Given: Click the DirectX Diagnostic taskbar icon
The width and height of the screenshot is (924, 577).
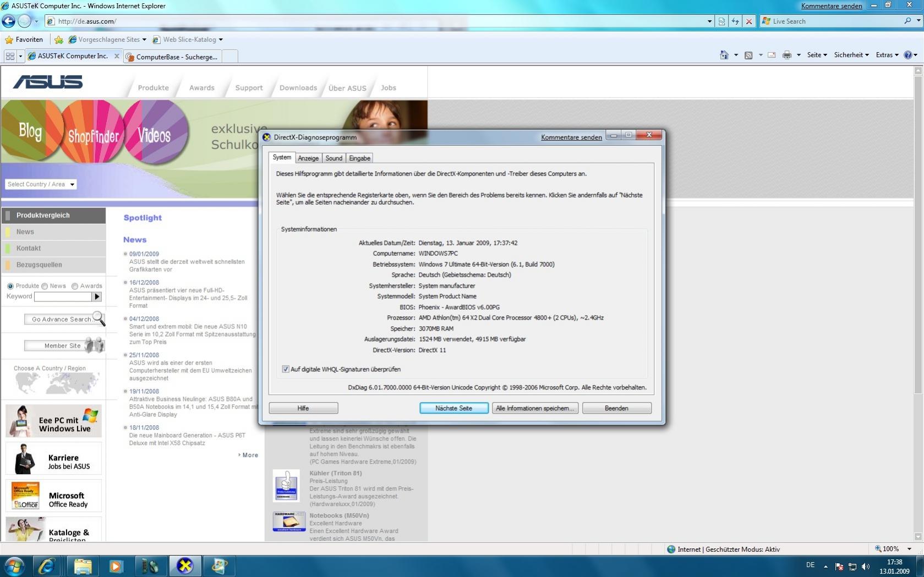Looking at the screenshot, I should coord(185,566).
